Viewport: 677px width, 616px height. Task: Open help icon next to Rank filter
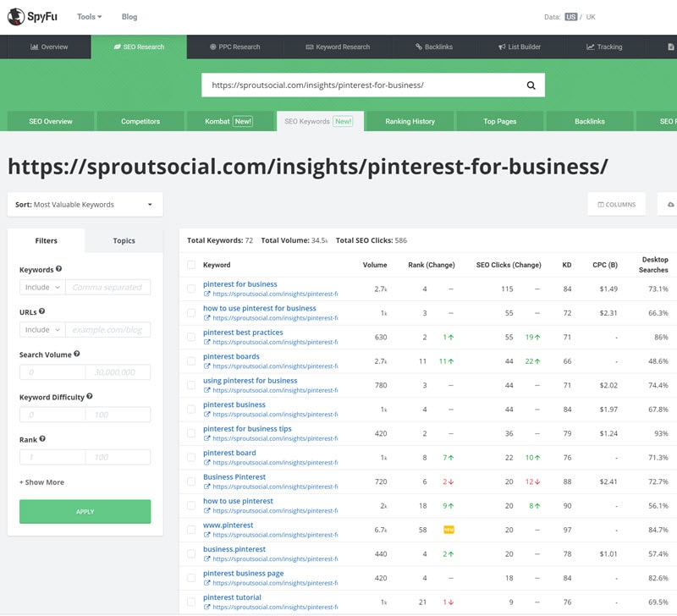pyautogui.click(x=42, y=439)
